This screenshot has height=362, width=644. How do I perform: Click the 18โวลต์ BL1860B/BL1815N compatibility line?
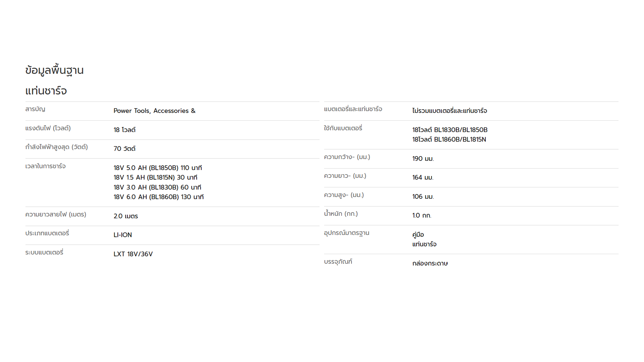(449, 139)
